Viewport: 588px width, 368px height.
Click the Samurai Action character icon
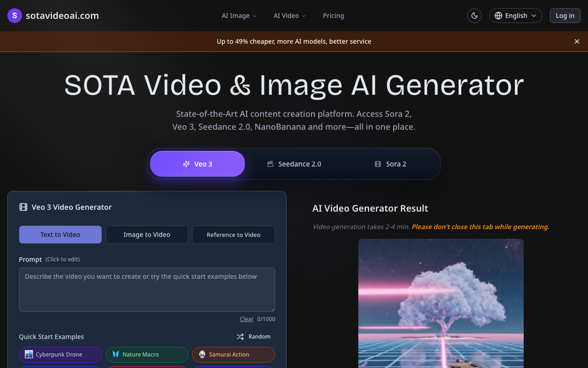click(x=202, y=354)
